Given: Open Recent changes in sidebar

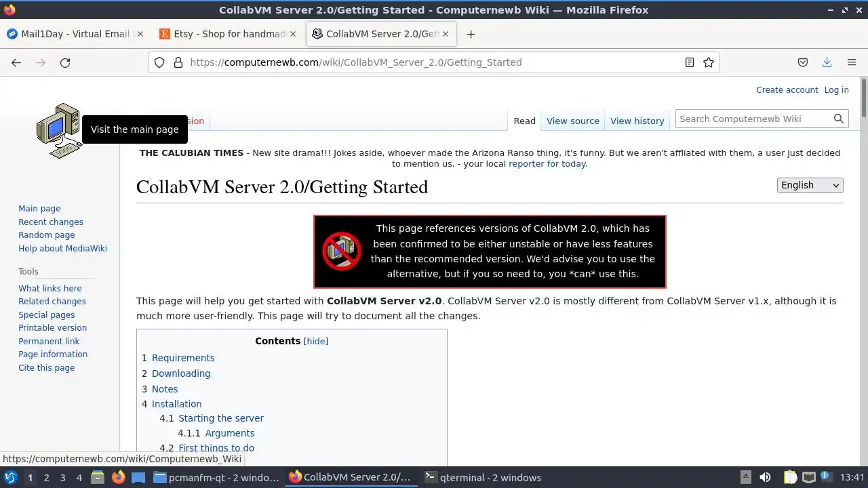Looking at the screenshot, I should pos(51,222).
